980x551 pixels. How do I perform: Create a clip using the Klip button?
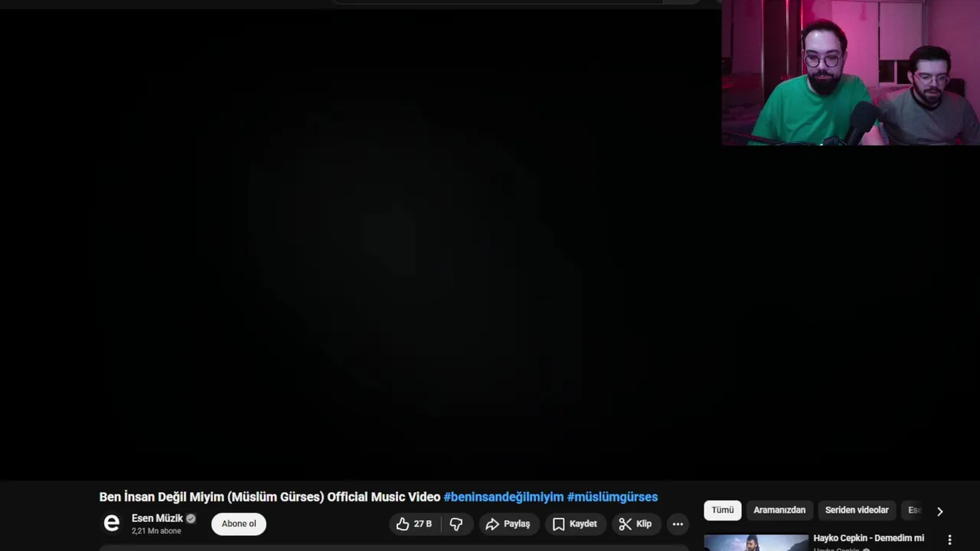tap(635, 524)
